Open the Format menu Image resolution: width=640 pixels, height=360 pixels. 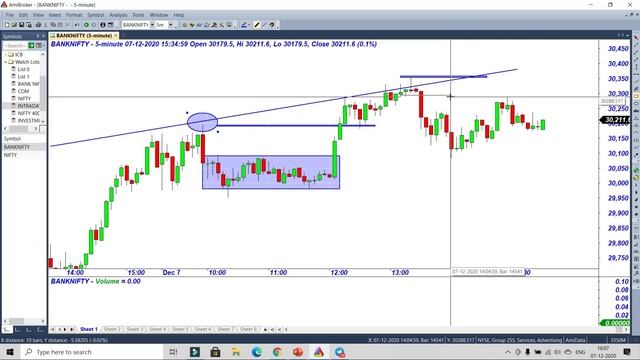click(74, 15)
